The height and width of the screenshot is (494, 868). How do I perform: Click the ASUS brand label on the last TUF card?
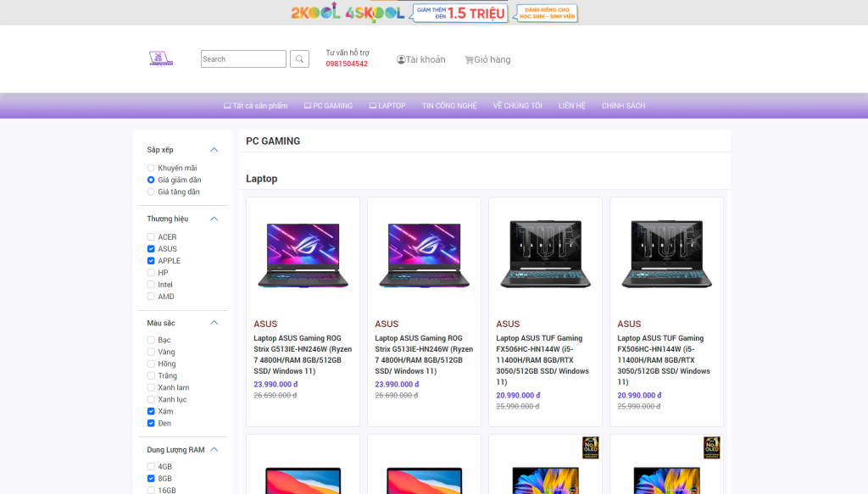pyautogui.click(x=629, y=325)
